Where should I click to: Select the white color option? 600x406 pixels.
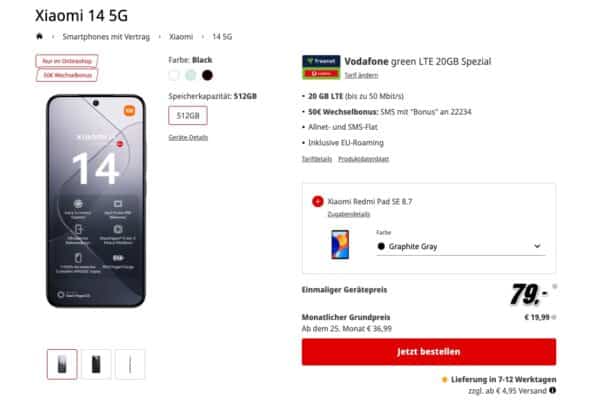point(174,75)
